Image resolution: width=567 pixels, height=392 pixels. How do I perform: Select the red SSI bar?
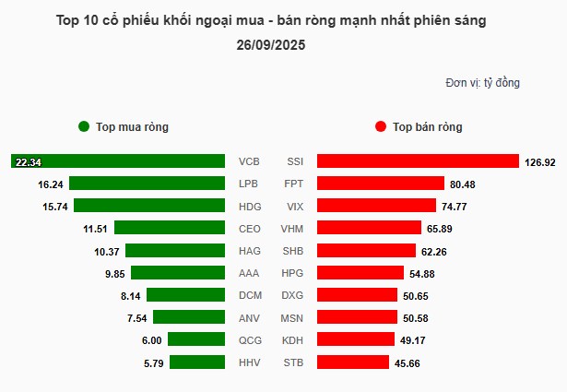418,161
